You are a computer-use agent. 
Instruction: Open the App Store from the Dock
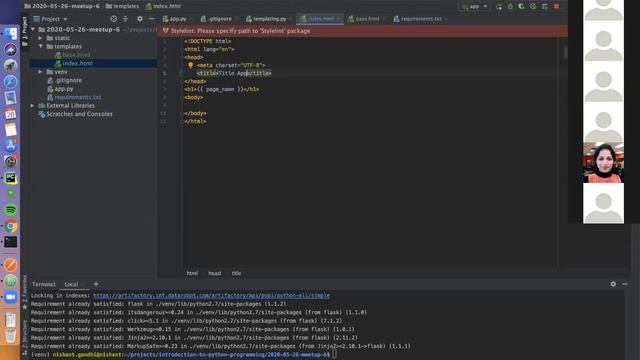click(11, 146)
